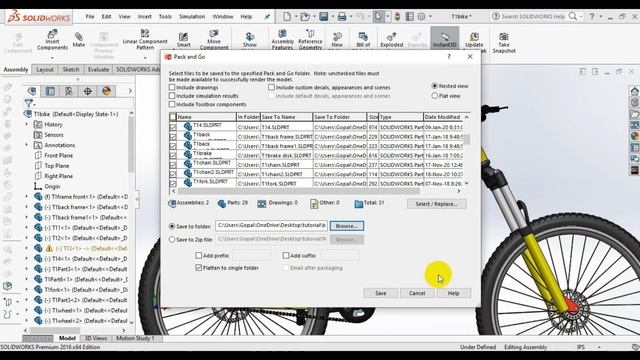Enable Include simulation results checkbox
The height and width of the screenshot is (360, 640).
172,96
